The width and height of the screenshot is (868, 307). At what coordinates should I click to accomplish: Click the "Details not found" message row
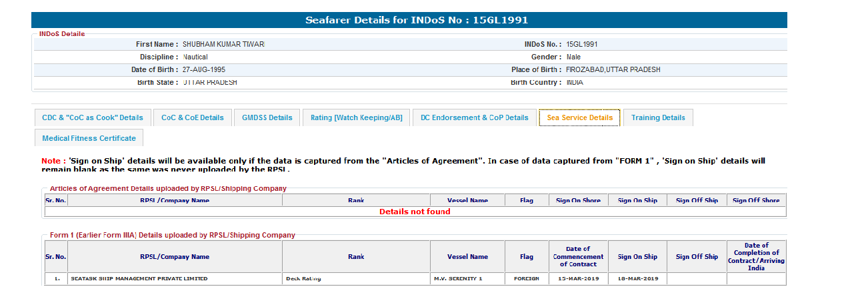(x=415, y=212)
